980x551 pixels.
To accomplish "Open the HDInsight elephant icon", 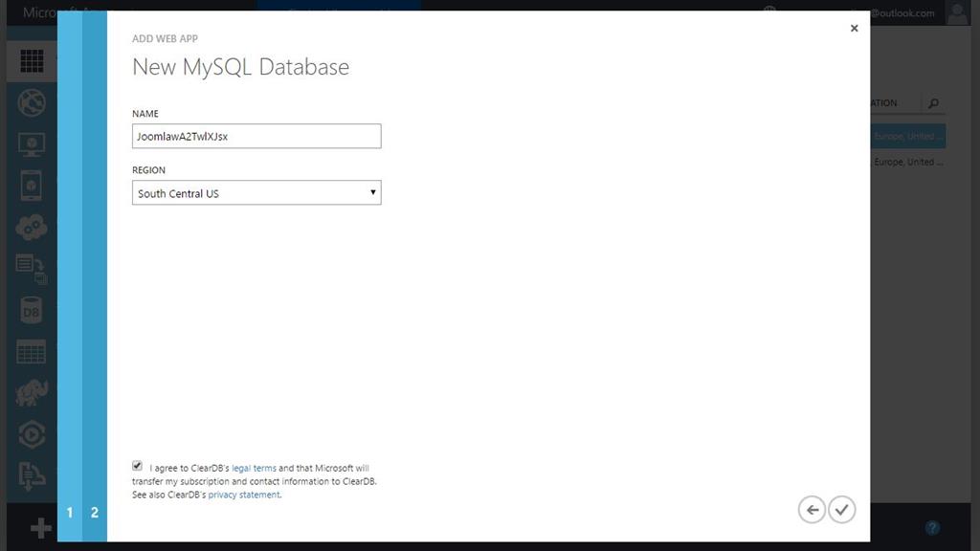I will click(x=32, y=393).
